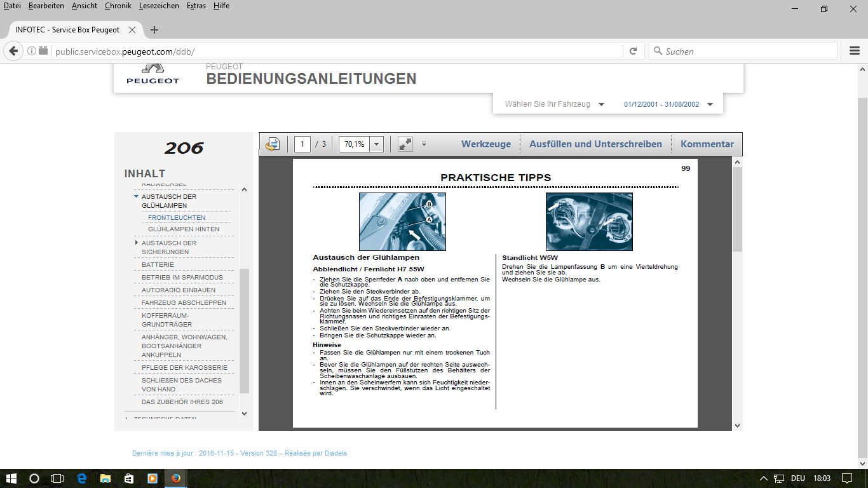The image size is (868, 488).
Task: Open Microsoft Edge from the taskbar
Action: coord(81,478)
